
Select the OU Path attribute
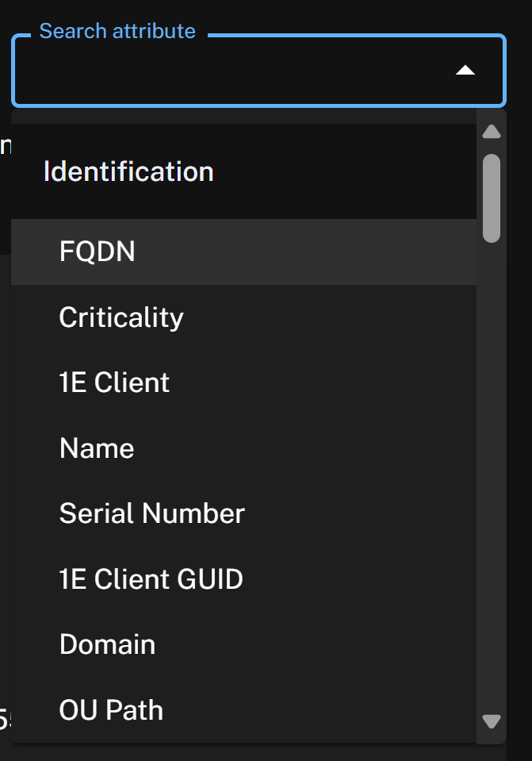point(111,710)
